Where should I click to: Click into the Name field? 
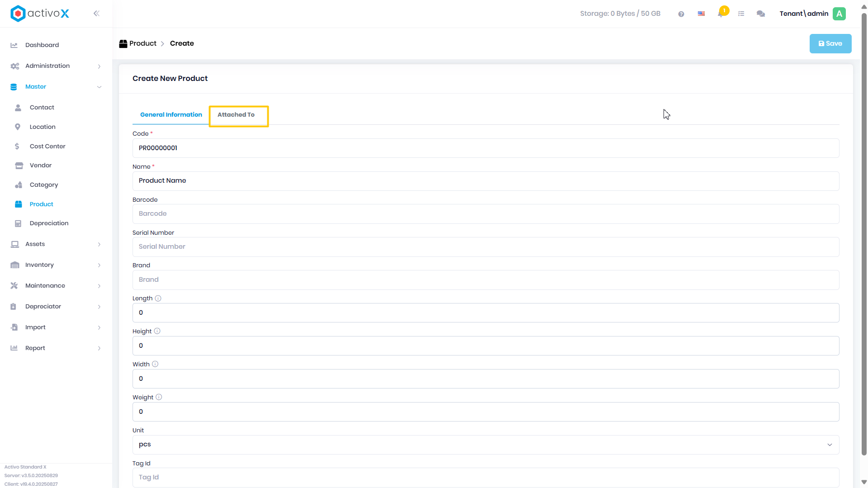pyautogui.click(x=485, y=181)
